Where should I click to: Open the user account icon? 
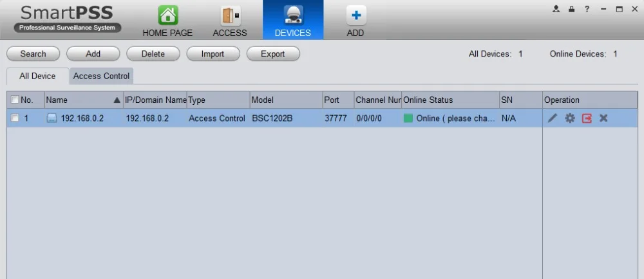[x=556, y=9]
